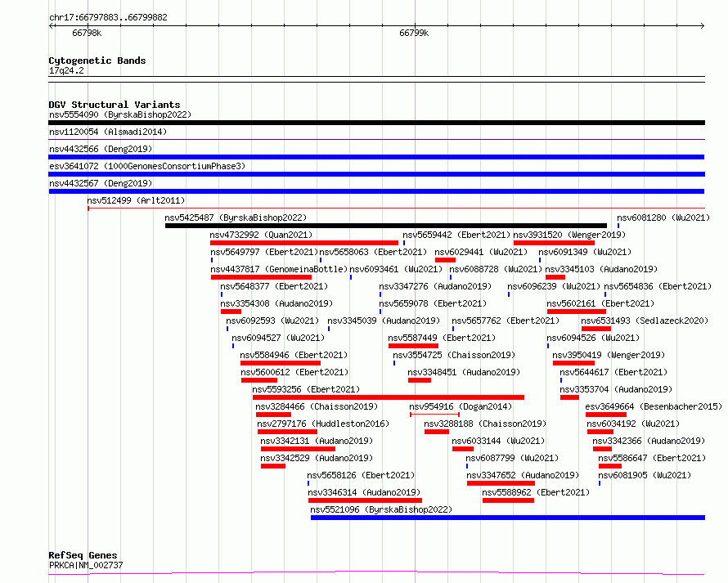
Task: Click nsv6094527 (Wu2021) label
Action: pos(278,338)
